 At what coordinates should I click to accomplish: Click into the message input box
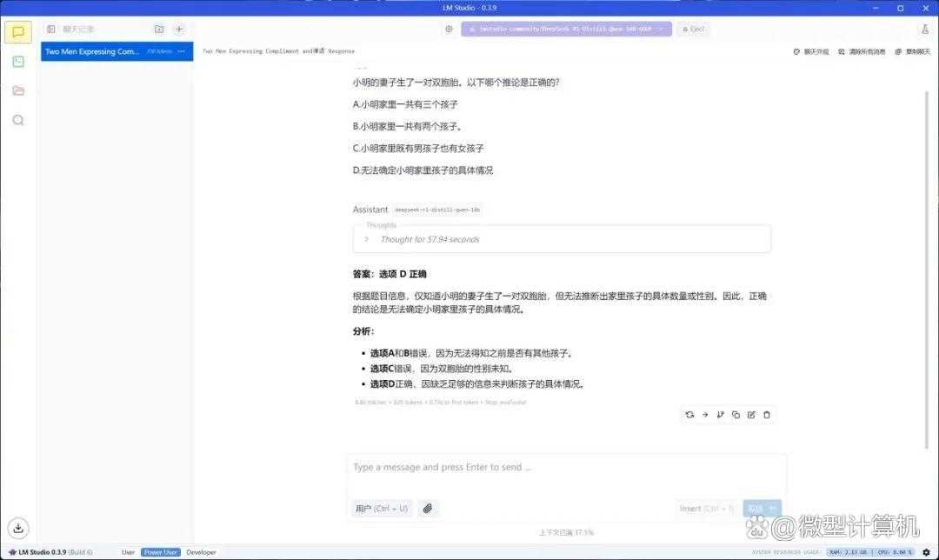coord(565,468)
